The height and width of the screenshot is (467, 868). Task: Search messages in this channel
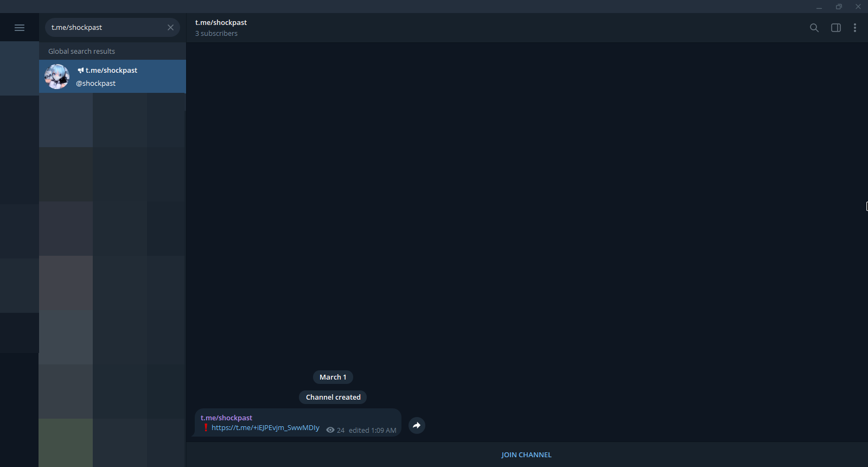coord(814,28)
